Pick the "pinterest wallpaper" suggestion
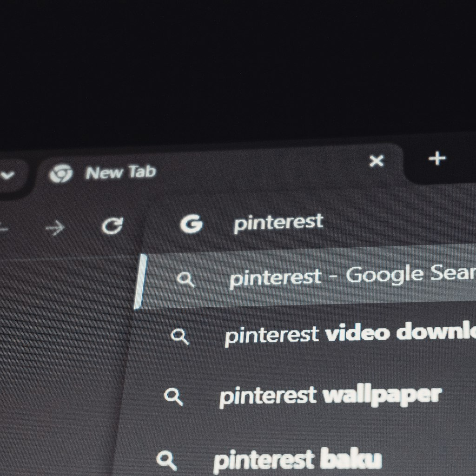 pyautogui.click(x=297, y=396)
